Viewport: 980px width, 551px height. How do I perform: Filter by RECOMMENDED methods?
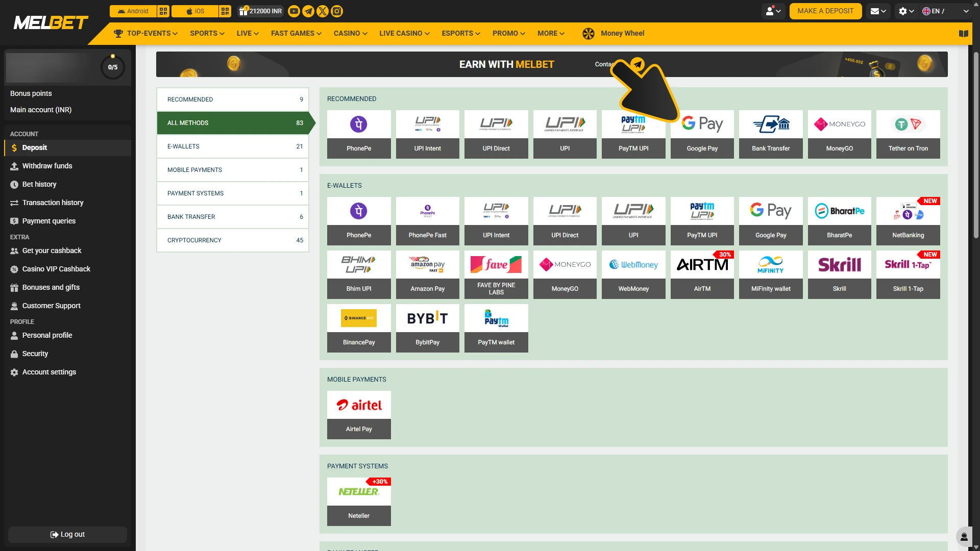tap(233, 99)
